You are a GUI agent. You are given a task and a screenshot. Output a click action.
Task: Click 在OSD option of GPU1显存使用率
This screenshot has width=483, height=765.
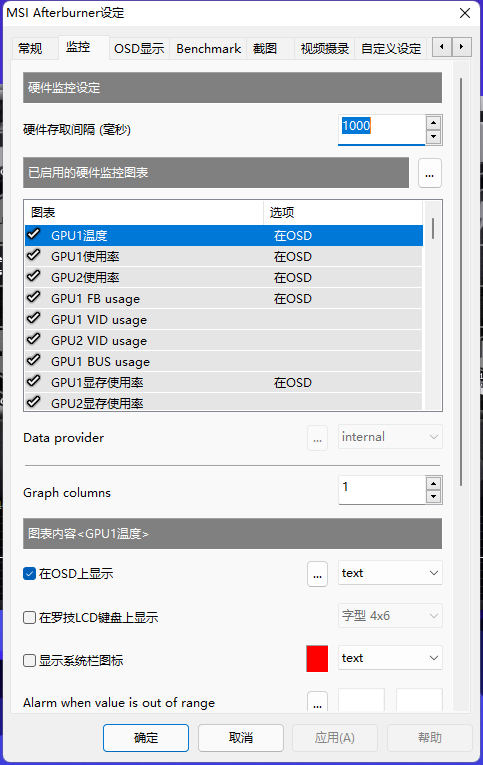pos(293,382)
